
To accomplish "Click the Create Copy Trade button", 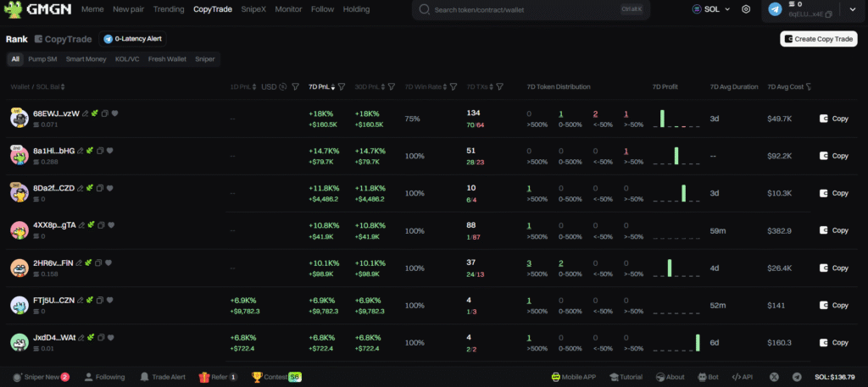I will (819, 39).
